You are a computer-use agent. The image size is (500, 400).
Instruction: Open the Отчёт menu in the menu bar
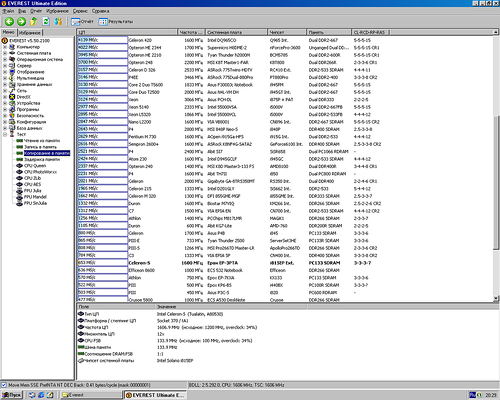[x=36, y=11]
